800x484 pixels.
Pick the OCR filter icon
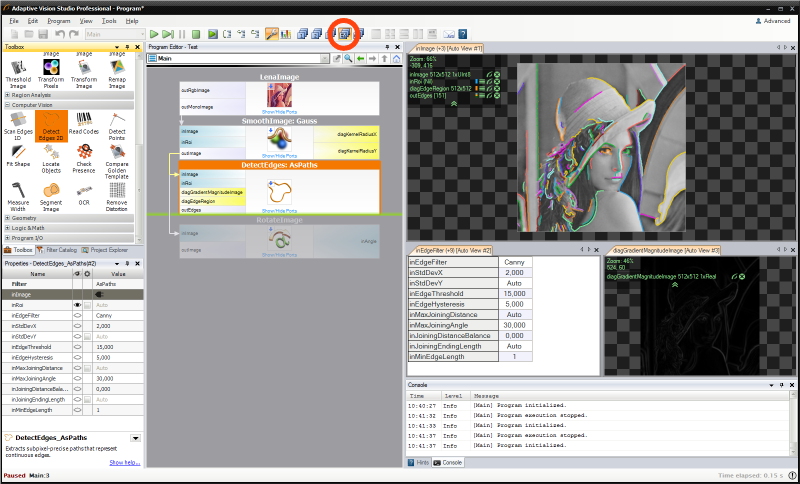click(84, 190)
